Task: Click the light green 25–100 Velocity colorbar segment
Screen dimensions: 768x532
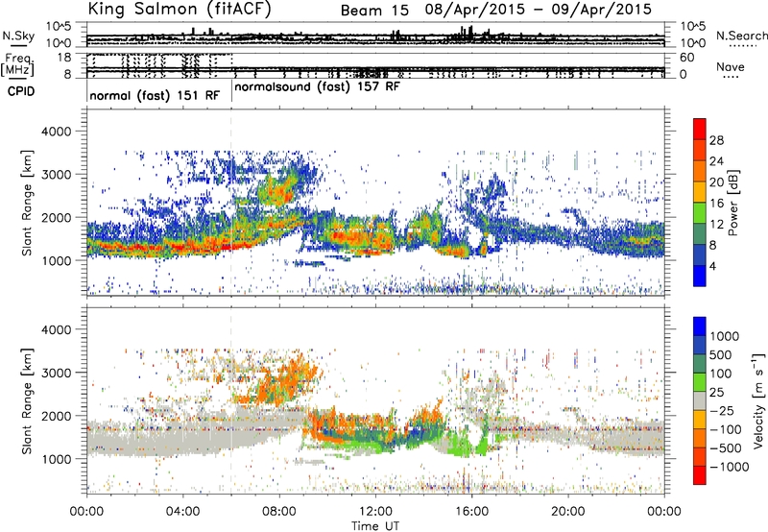Action: point(700,382)
